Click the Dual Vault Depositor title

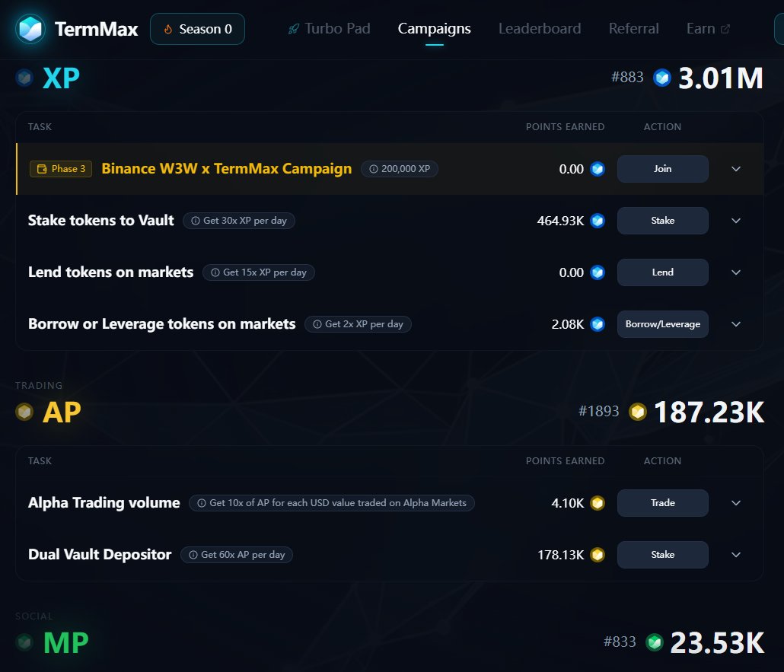100,555
